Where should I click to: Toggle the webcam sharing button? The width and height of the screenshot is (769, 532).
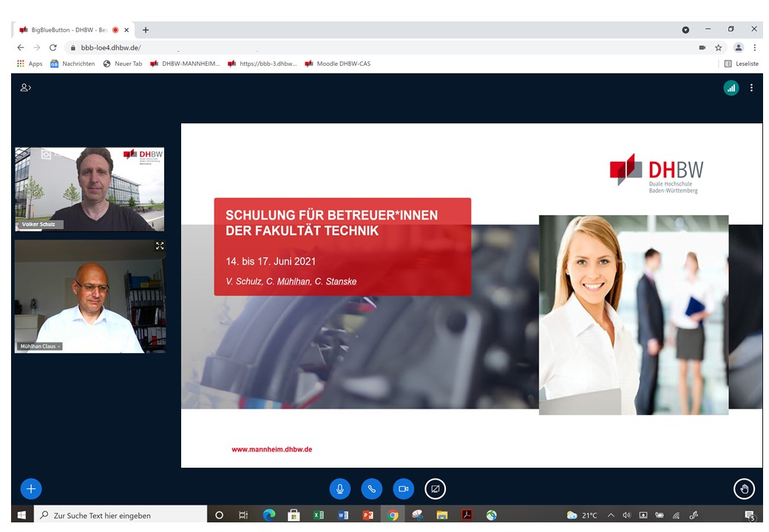403,488
